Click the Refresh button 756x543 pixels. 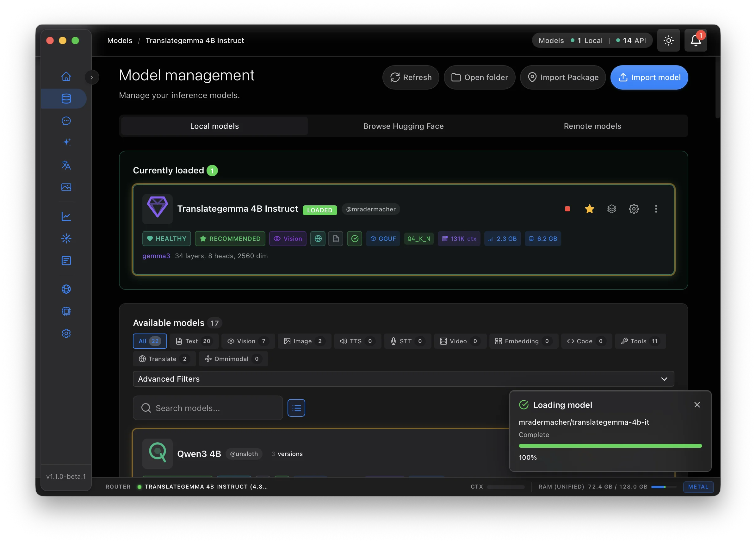click(x=411, y=78)
